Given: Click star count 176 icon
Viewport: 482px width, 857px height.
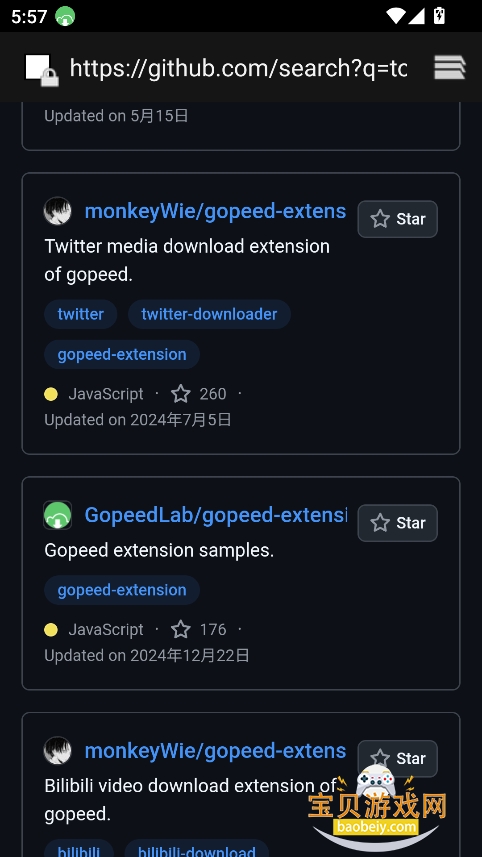Looking at the screenshot, I should [181, 629].
